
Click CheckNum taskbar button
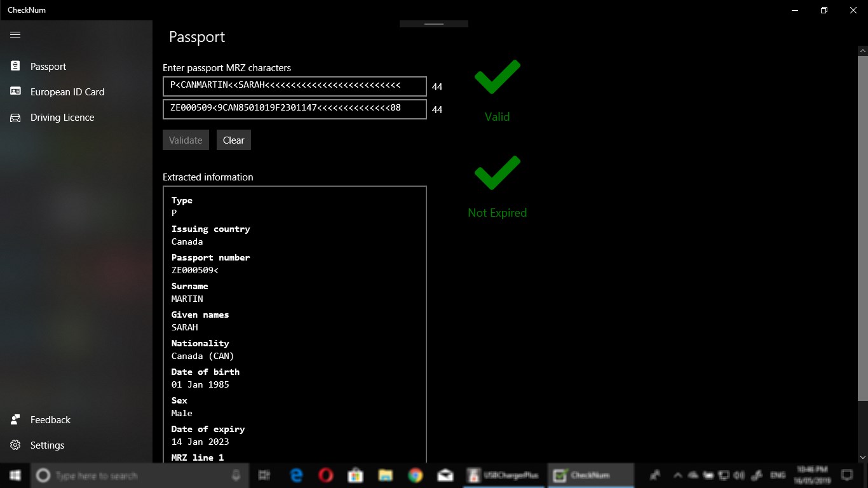click(591, 475)
